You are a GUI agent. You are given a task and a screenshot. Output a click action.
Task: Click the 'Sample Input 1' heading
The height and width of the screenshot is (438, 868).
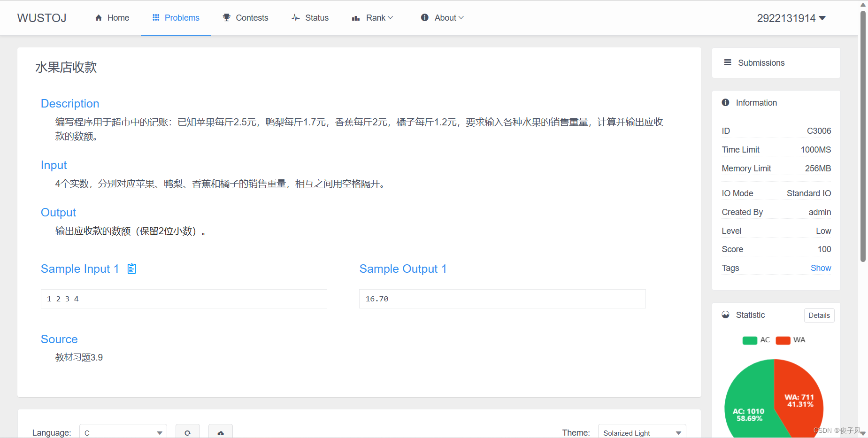80,269
